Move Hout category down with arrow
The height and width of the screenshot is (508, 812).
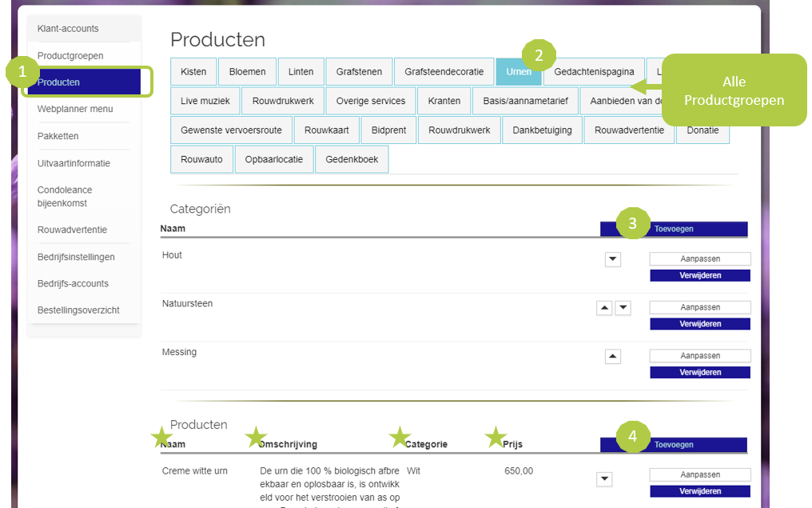[x=613, y=259]
